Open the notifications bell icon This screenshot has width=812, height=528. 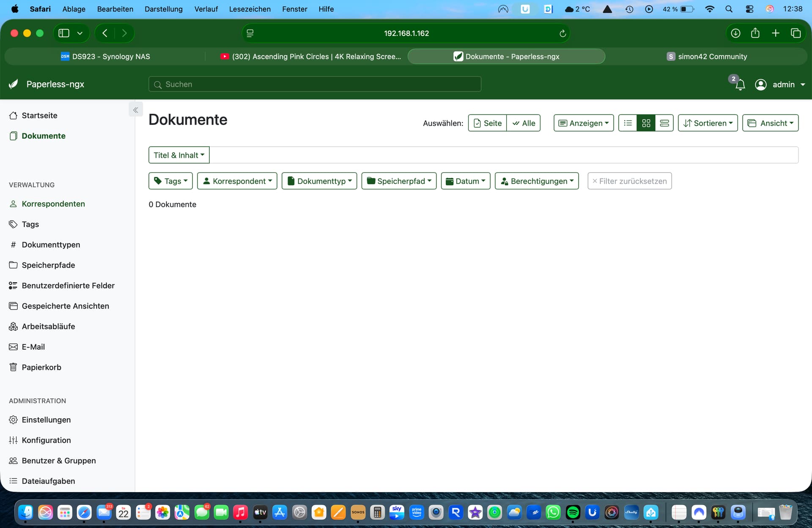point(740,85)
